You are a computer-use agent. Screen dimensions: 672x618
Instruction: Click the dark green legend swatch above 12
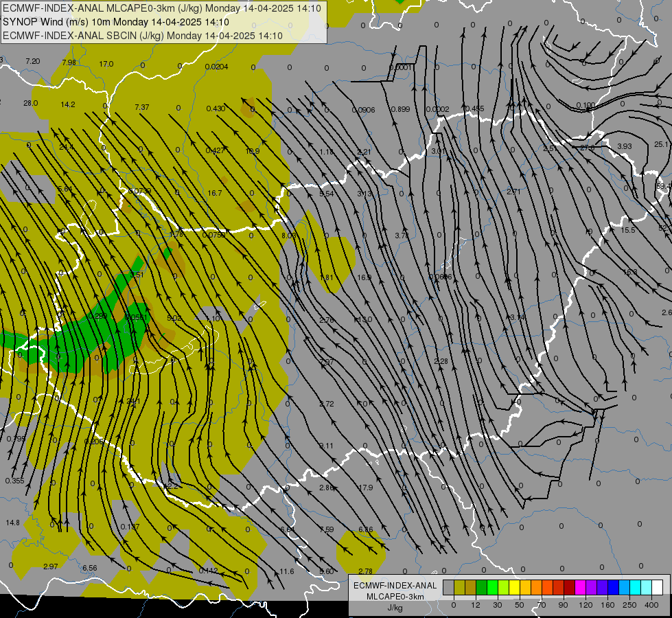pos(481,587)
